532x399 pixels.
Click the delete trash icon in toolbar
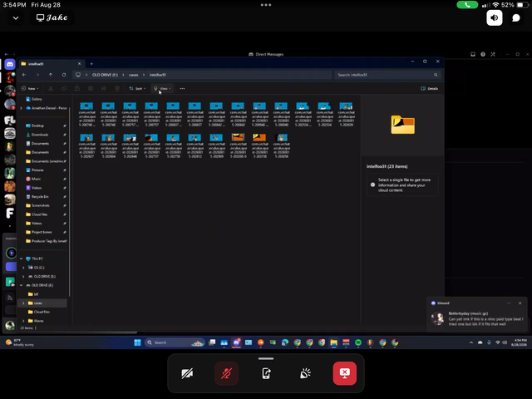117,89
